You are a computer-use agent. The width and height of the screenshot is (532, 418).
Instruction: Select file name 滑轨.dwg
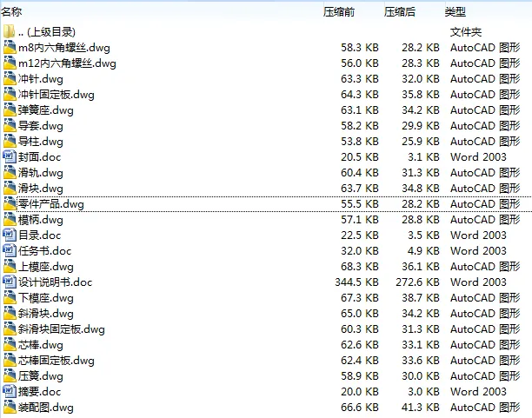point(40,173)
